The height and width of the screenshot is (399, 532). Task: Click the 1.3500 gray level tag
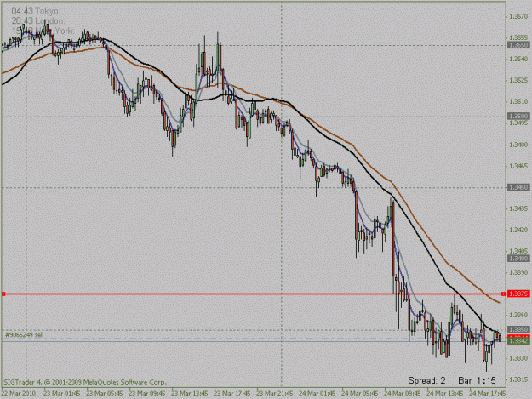[x=518, y=117]
